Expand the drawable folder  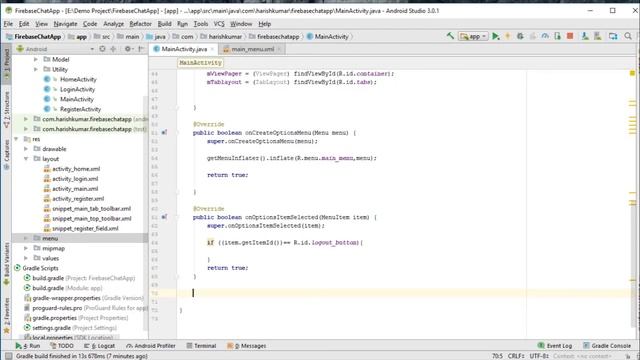(26, 149)
